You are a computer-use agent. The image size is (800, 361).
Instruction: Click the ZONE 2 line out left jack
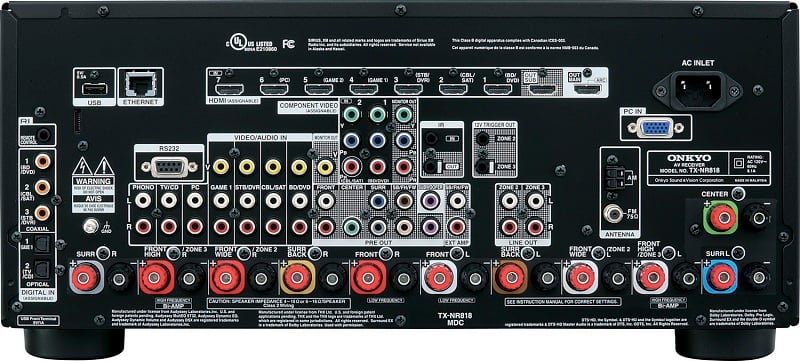click(509, 200)
